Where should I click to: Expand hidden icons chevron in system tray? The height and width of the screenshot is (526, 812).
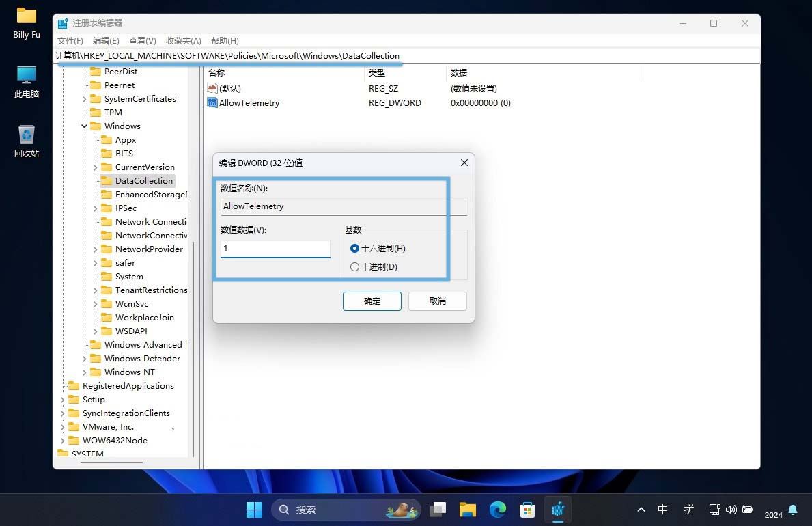pyautogui.click(x=641, y=510)
